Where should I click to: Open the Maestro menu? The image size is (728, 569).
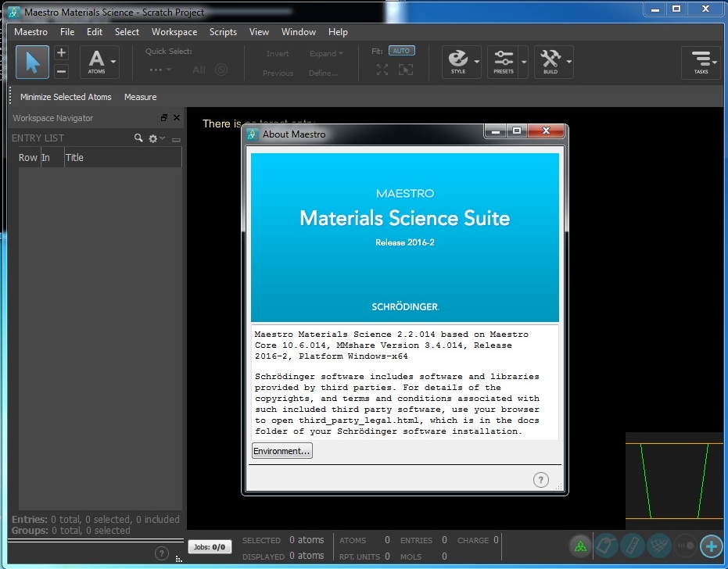point(30,32)
